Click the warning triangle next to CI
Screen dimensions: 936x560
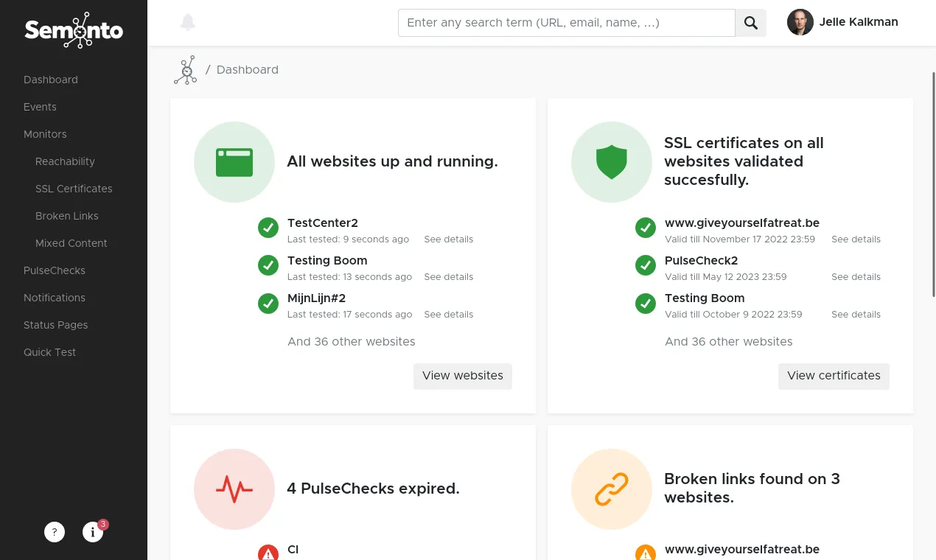click(x=268, y=553)
